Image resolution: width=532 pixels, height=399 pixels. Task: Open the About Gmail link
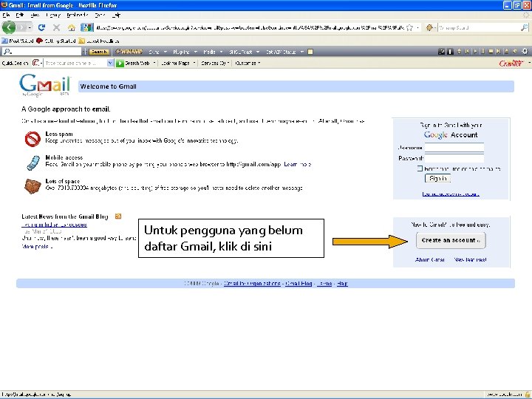(430, 259)
